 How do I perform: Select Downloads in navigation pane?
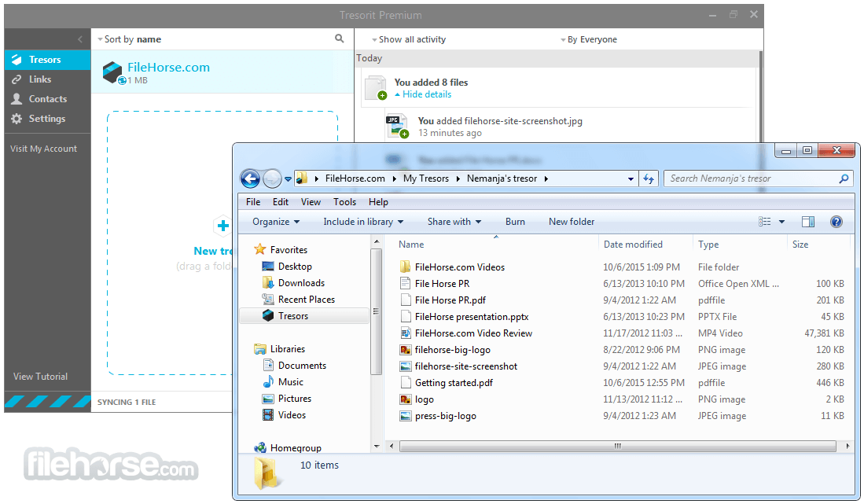(301, 283)
